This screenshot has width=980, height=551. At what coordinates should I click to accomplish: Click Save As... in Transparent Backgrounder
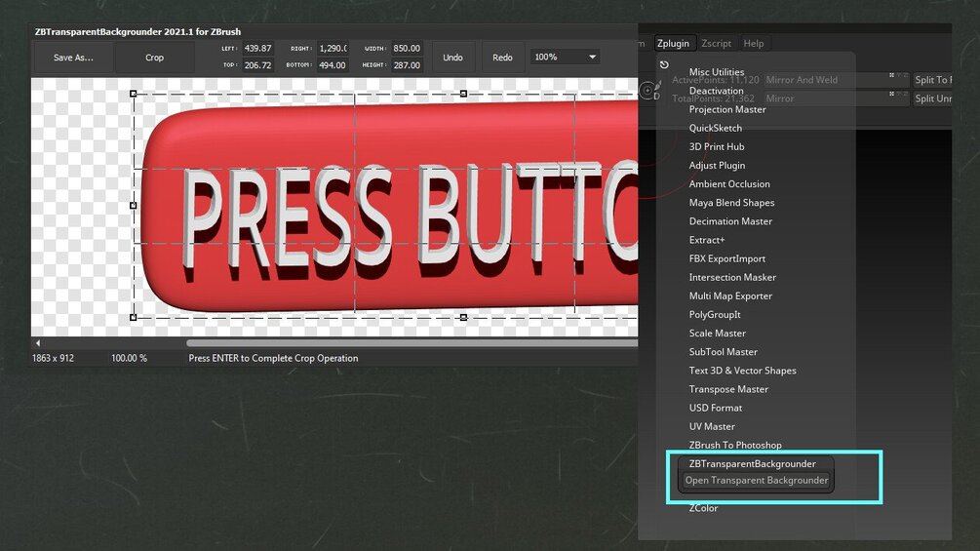pos(73,58)
